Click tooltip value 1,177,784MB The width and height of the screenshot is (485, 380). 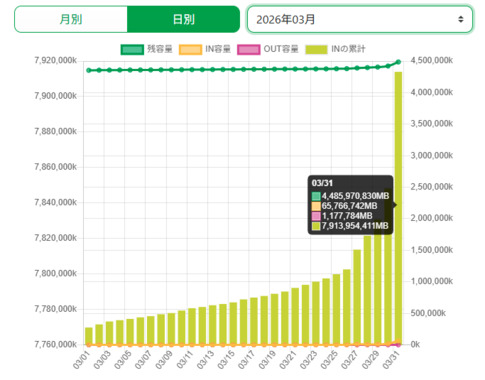pos(347,216)
